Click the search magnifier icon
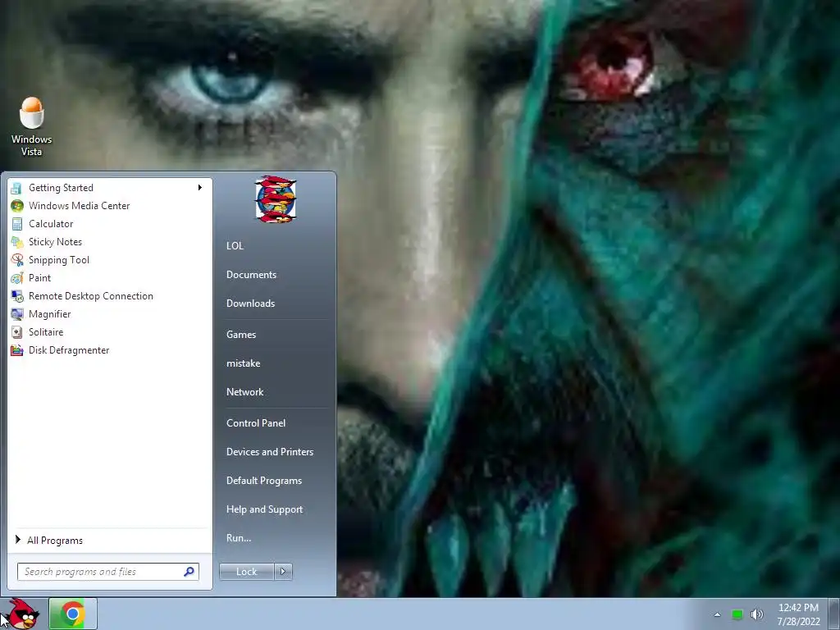840x630 pixels. pyautogui.click(x=189, y=572)
